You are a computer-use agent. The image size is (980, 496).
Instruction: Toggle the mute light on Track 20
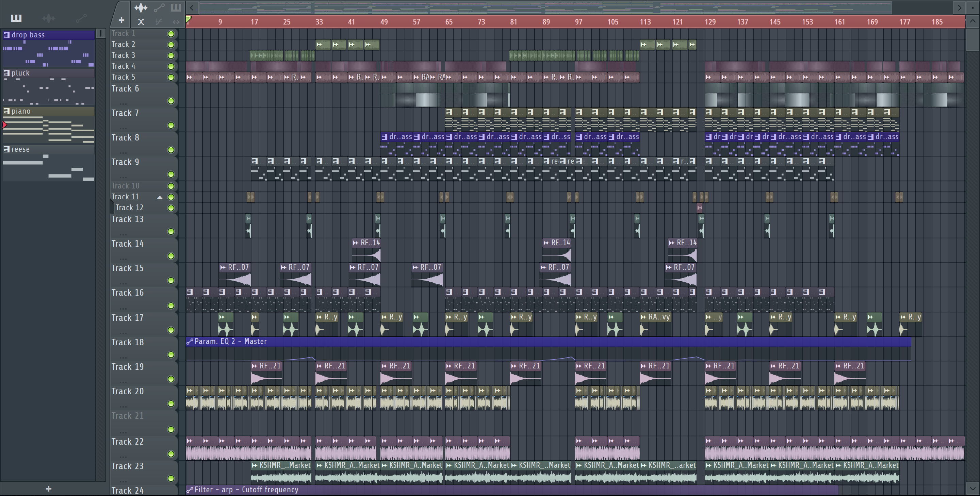pyautogui.click(x=171, y=403)
